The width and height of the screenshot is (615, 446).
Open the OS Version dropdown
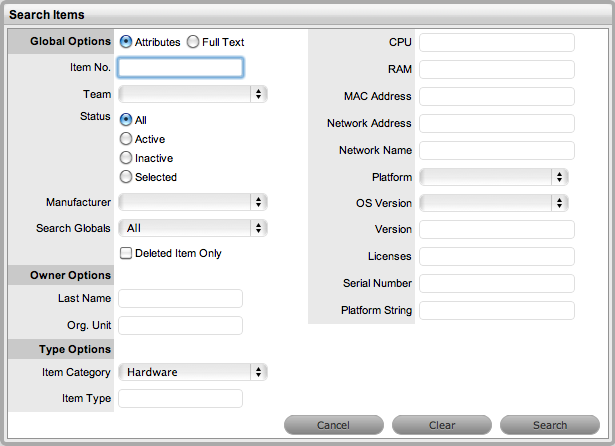494,203
